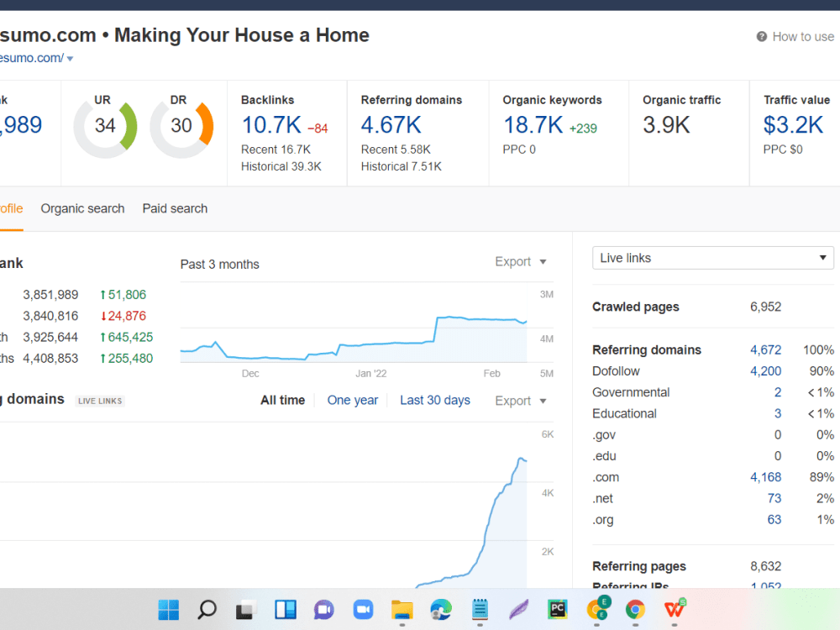Click the +239 keywords change
This screenshot has height=630, width=840.
(x=583, y=129)
